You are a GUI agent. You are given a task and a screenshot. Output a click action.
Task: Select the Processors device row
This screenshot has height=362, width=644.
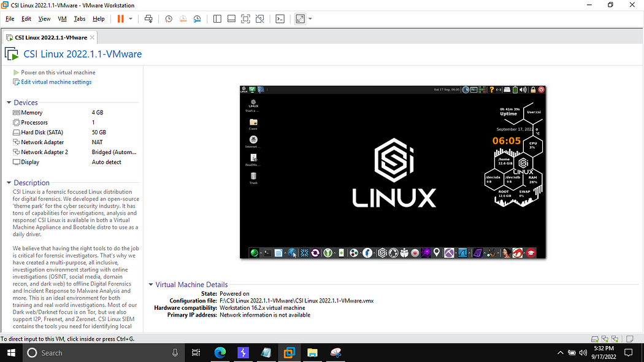(75, 123)
